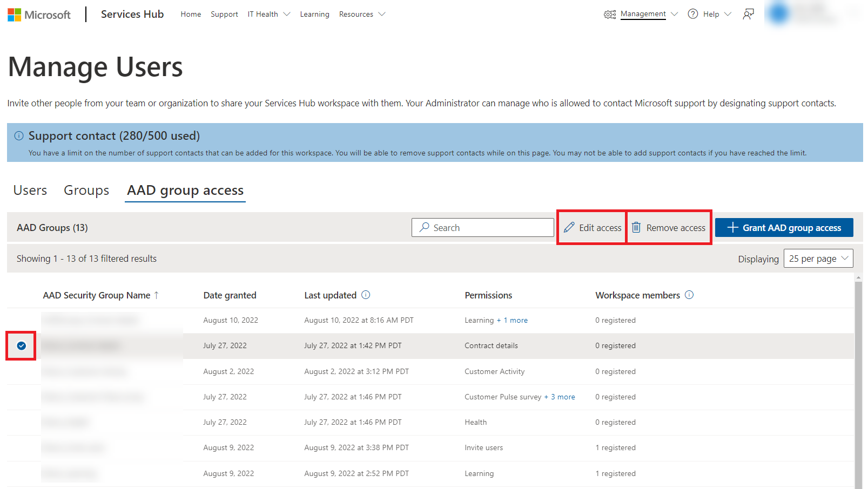Click the Permissions column header
This screenshot has width=868, height=489.
488,295
